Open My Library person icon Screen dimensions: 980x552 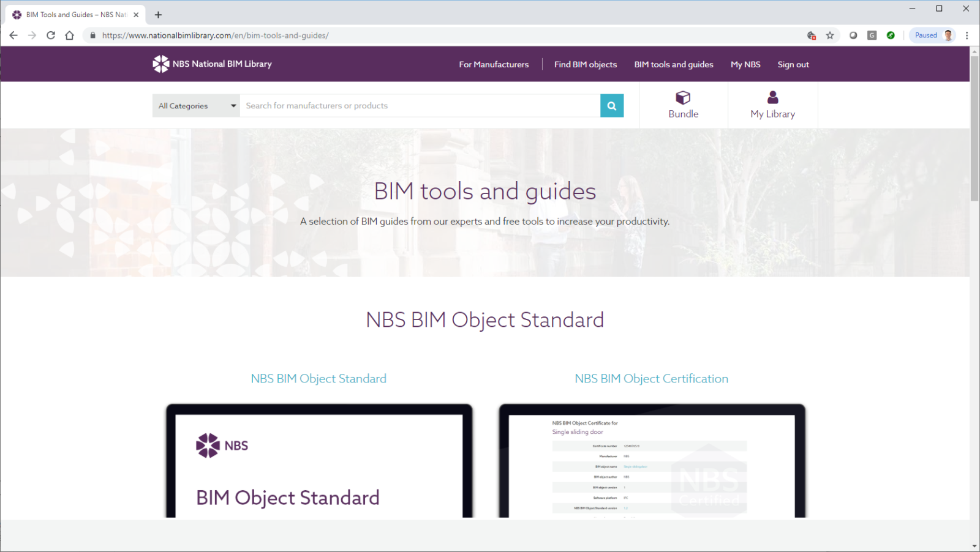pyautogui.click(x=773, y=97)
